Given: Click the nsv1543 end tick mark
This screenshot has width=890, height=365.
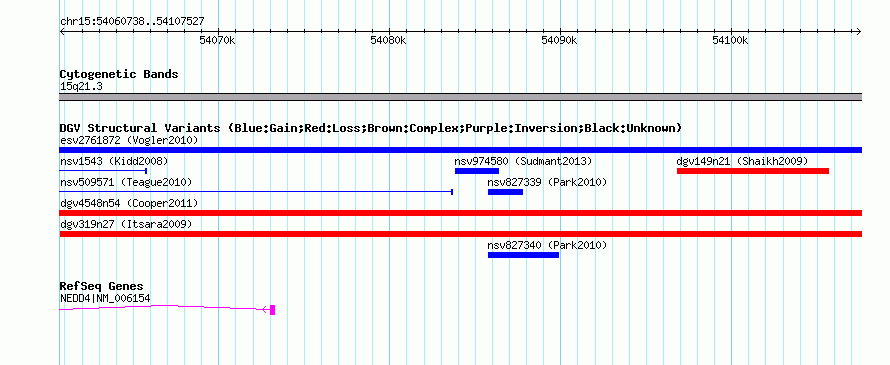Looking at the screenshot, I should click(146, 171).
